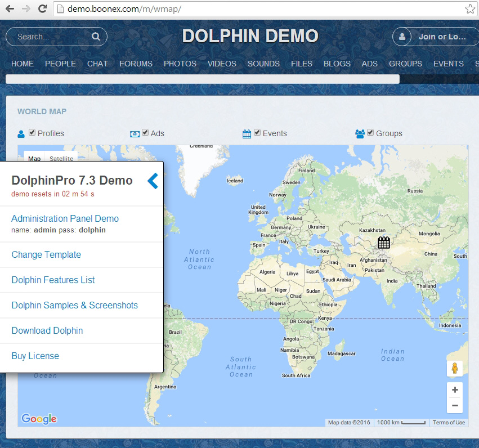This screenshot has height=448, width=479.
Task: Click the browser reload icon
Action: (x=42, y=9)
